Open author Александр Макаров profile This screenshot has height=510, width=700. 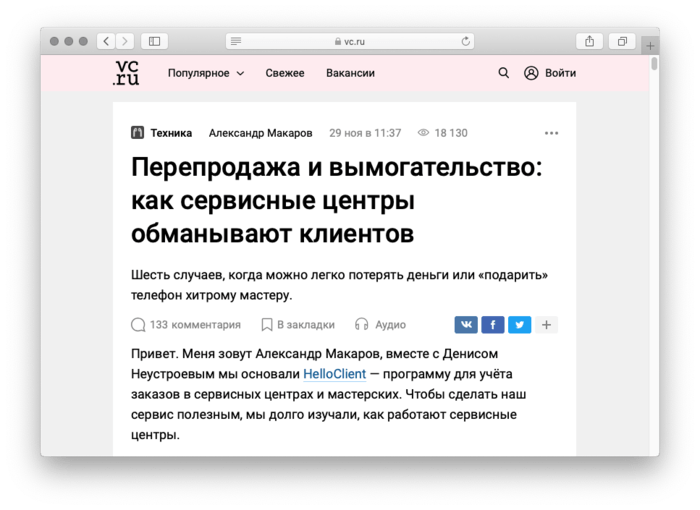coord(261,133)
